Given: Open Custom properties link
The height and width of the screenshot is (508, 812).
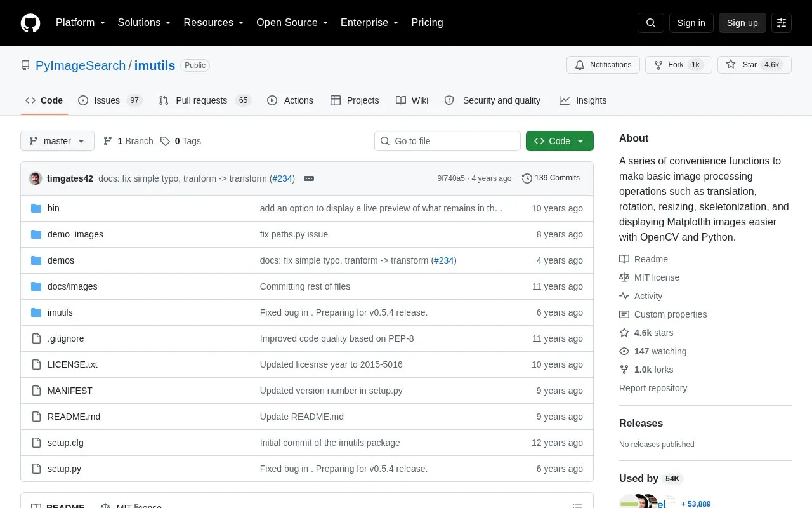Looking at the screenshot, I should tap(663, 314).
